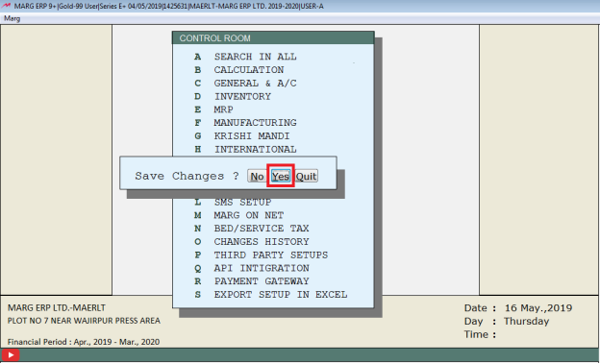Click the red YouTube play icon
Viewport: 600px width, 364px height.
[11, 355]
